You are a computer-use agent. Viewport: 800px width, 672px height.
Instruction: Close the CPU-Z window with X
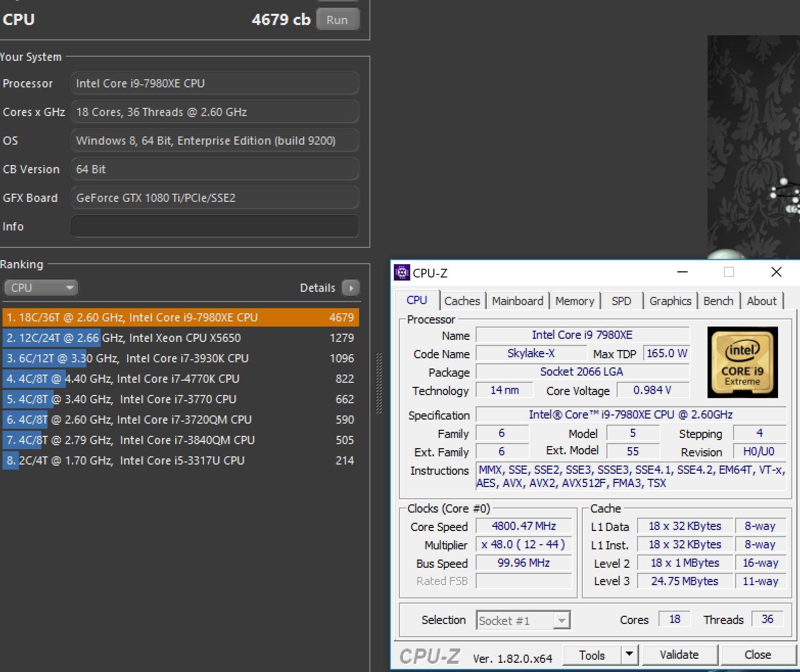[776, 272]
